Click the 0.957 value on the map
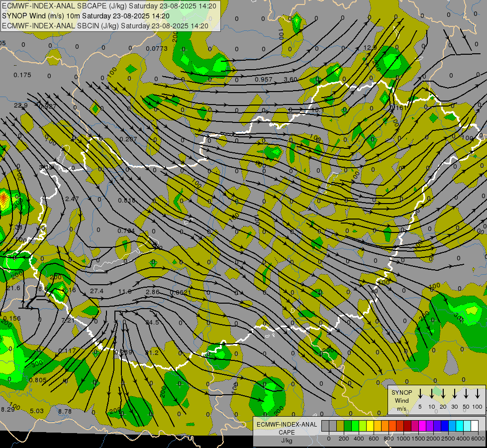The image size is (487, 448). [263, 79]
